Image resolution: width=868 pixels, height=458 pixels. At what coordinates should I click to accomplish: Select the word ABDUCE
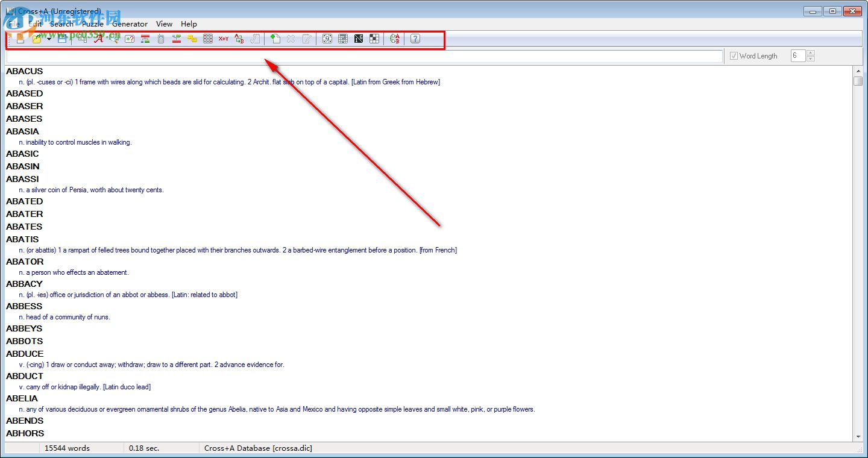point(25,354)
